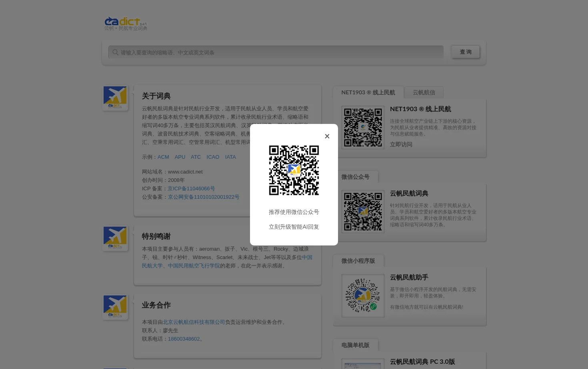Click the 查询 search button

pyautogui.click(x=466, y=52)
